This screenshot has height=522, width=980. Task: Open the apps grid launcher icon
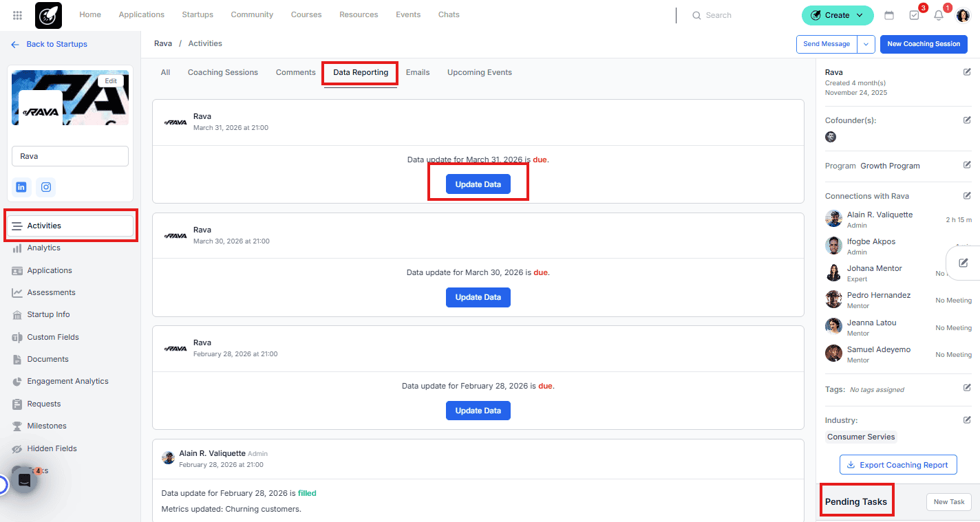pos(17,15)
